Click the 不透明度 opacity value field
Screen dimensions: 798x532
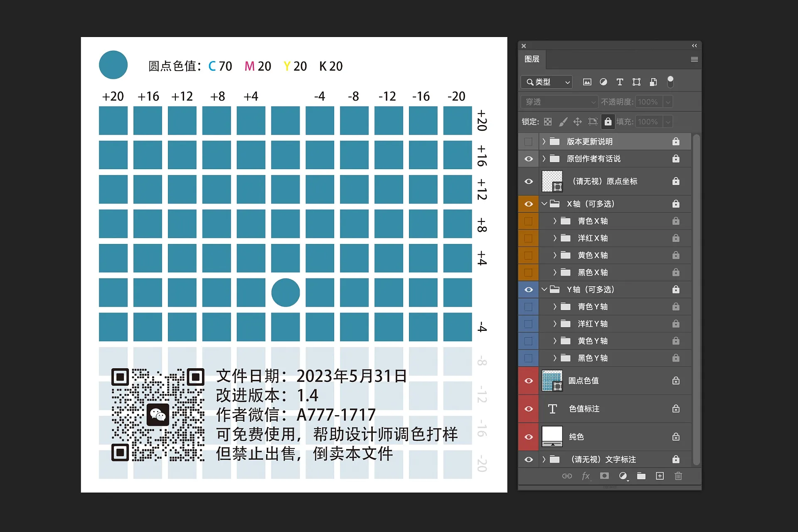click(649, 102)
